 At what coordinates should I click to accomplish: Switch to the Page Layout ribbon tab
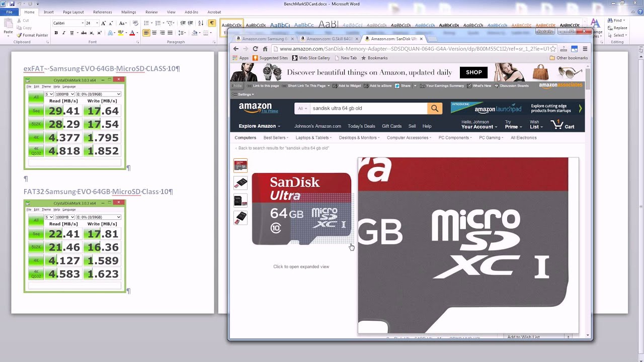tap(73, 12)
